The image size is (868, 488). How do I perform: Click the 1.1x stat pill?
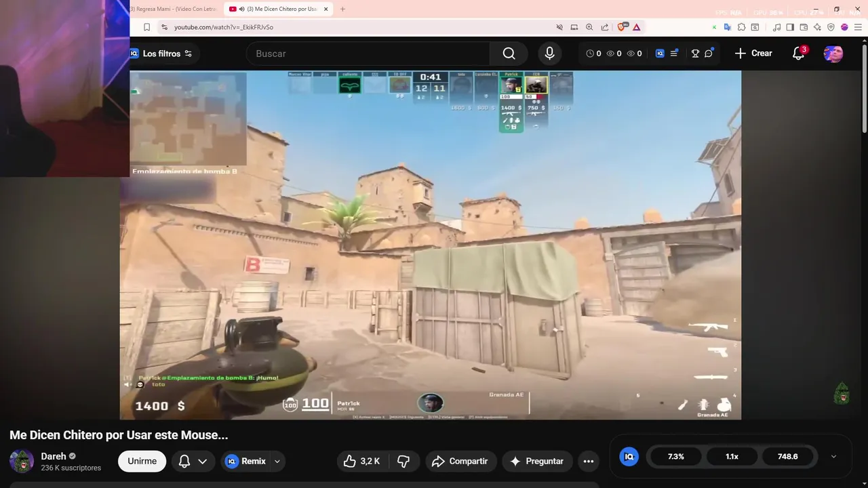point(732,457)
